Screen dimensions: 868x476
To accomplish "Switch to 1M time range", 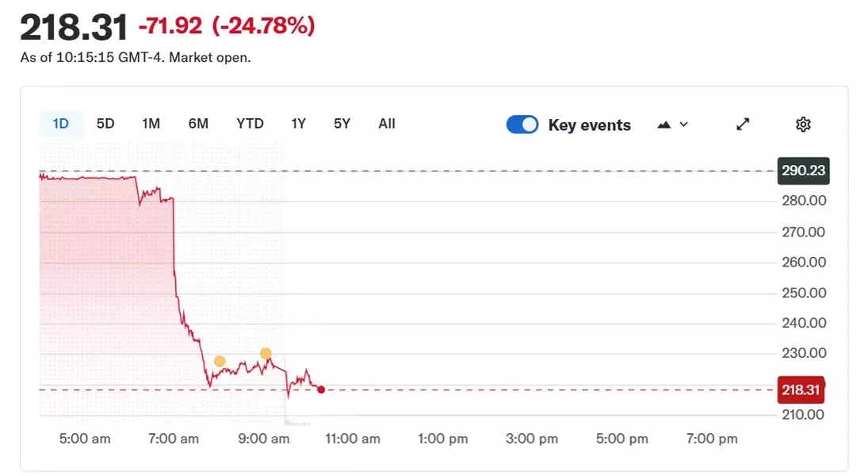I will 151,124.
